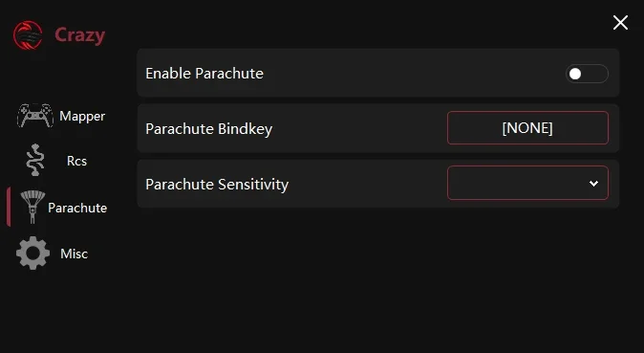Click the Crazy red logo icon
The image size is (644, 353).
point(28,35)
